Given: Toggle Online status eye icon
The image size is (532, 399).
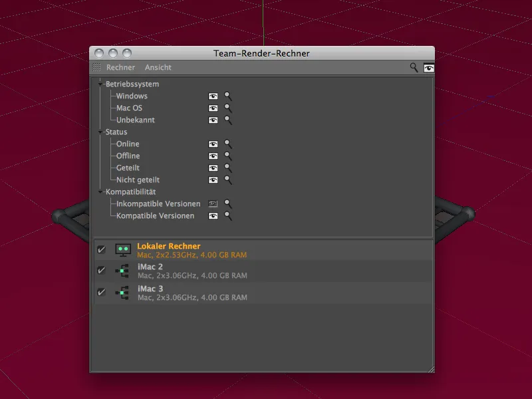Looking at the screenshot, I should click(213, 144).
